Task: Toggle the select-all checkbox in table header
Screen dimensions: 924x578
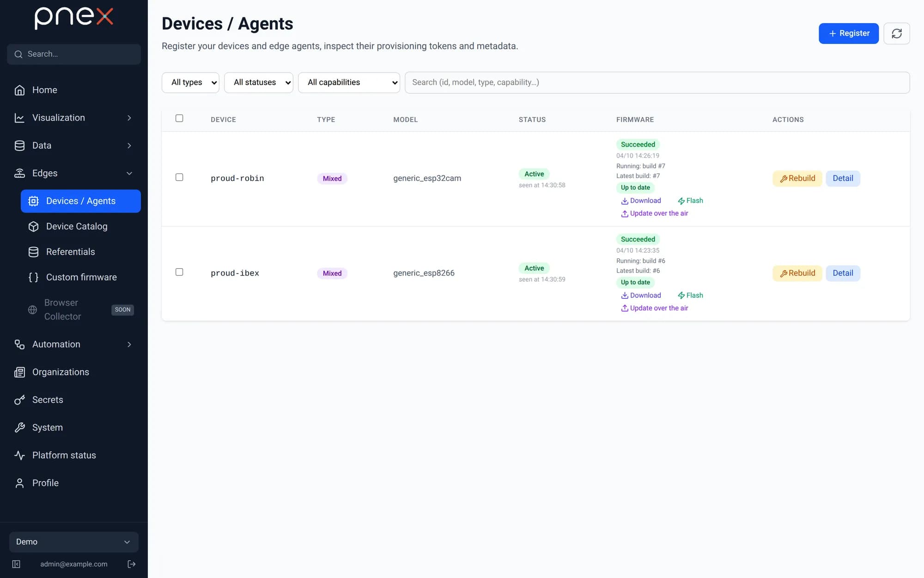Action: [x=179, y=118]
